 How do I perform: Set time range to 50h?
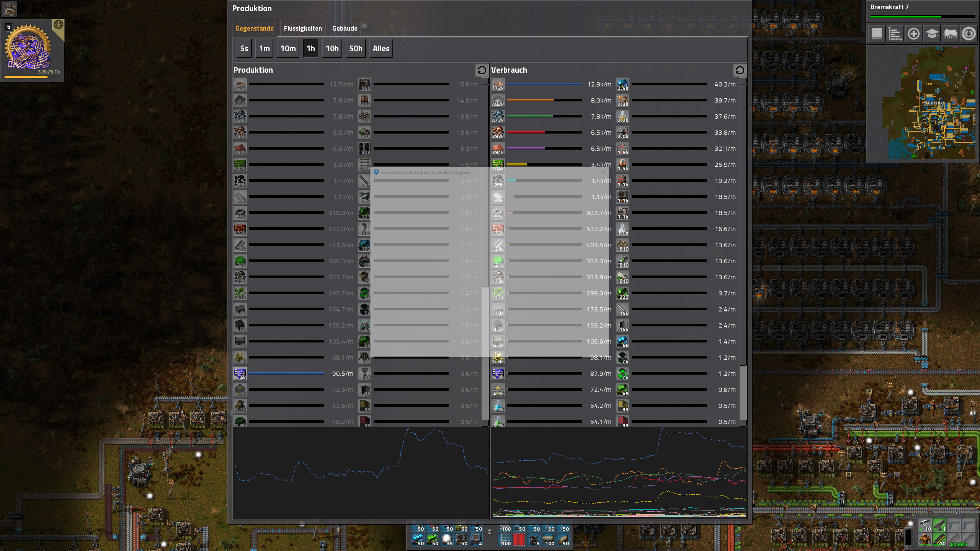pos(356,49)
